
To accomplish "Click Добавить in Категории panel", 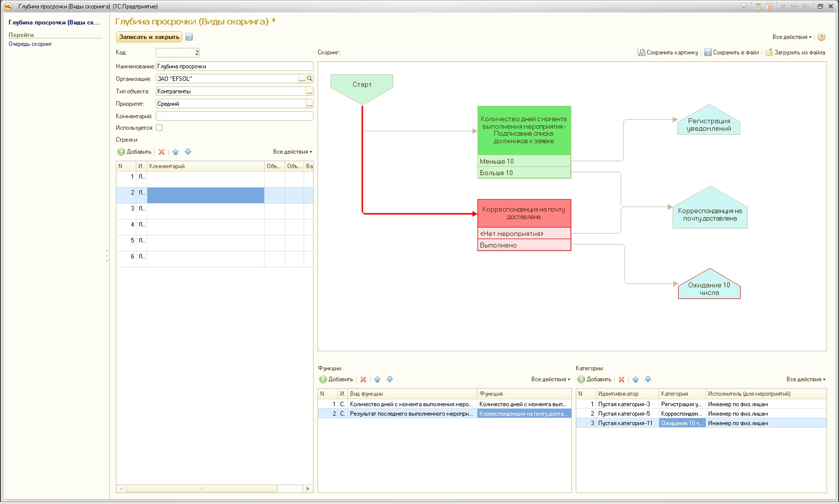I will [x=594, y=379].
